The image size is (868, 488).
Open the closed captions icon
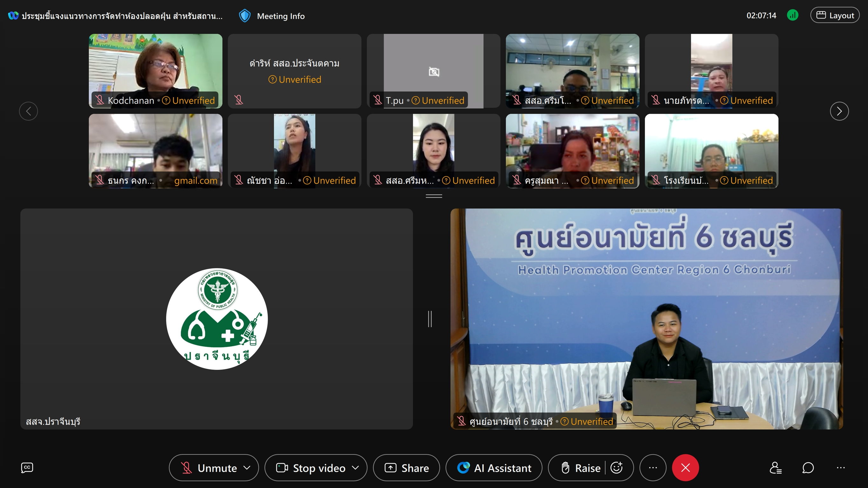pos(27,467)
